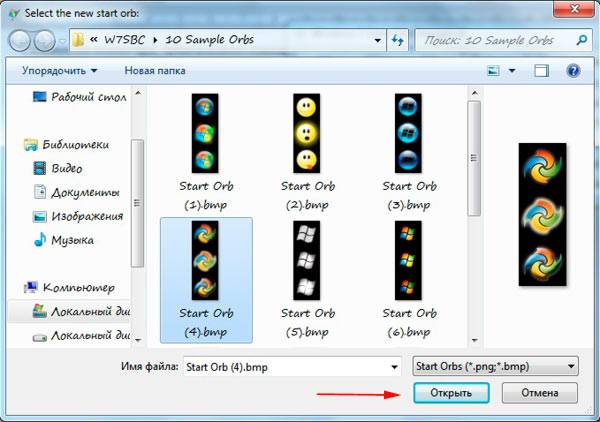Toggle the preview pane icon
Viewport: 600px width, 422px height.
(x=541, y=72)
